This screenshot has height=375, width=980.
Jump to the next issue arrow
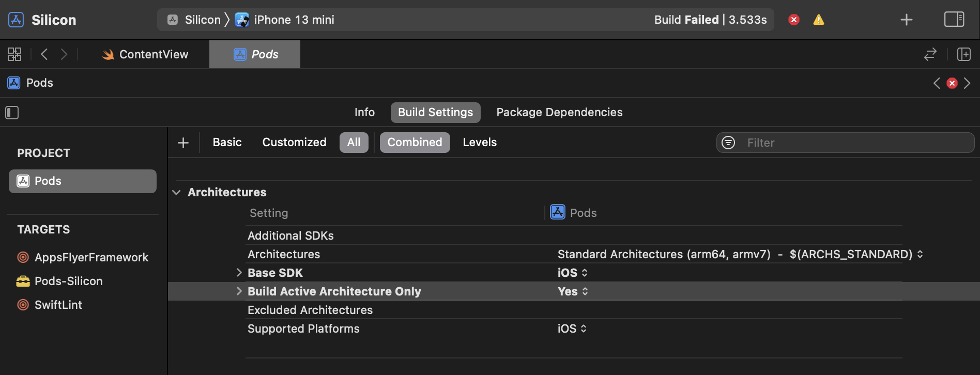[x=967, y=83]
